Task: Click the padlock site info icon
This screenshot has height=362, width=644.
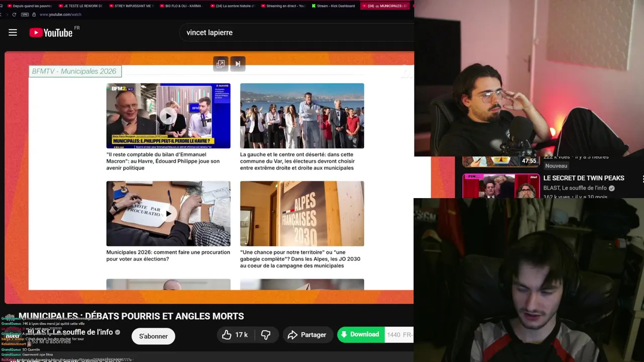Action: [x=34, y=15]
